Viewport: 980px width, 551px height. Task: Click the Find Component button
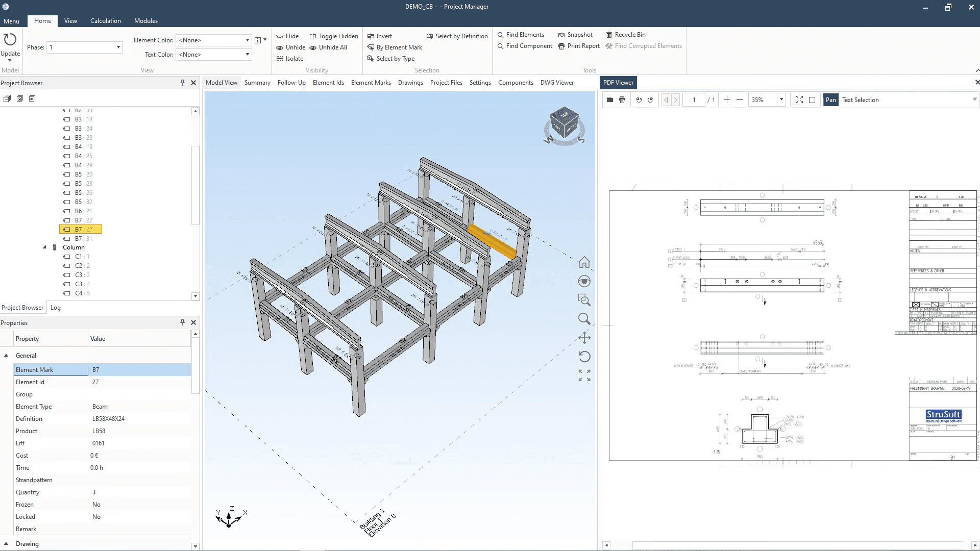[x=529, y=45]
